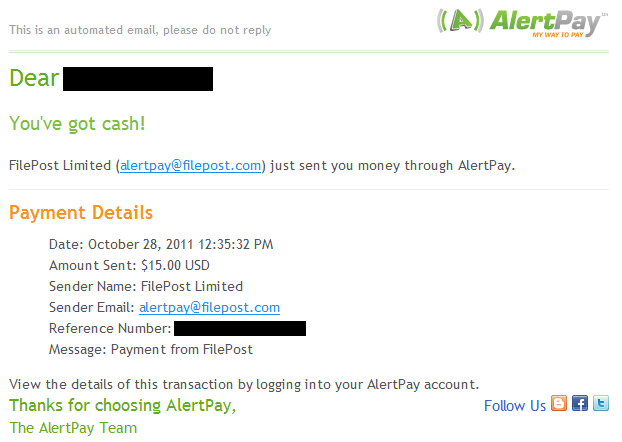Open the Blogger follow icon

(x=559, y=405)
